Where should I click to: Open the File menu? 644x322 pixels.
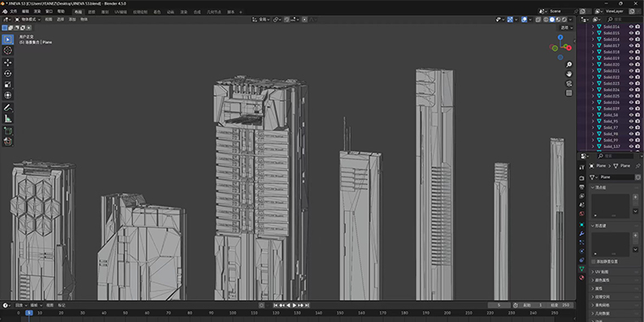(14, 12)
